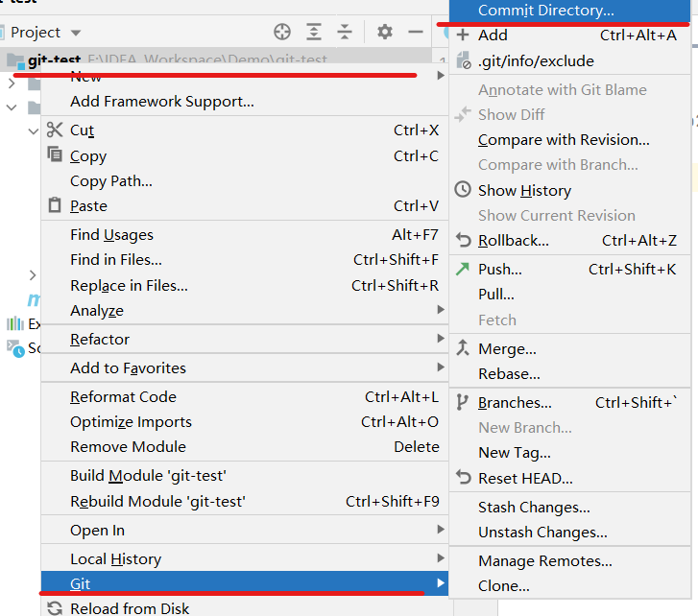Click the file icon beside .git/info/exclude
Image resolution: width=698 pixels, height=616 pixels.
pyautogui.click(x=464, y=60)
